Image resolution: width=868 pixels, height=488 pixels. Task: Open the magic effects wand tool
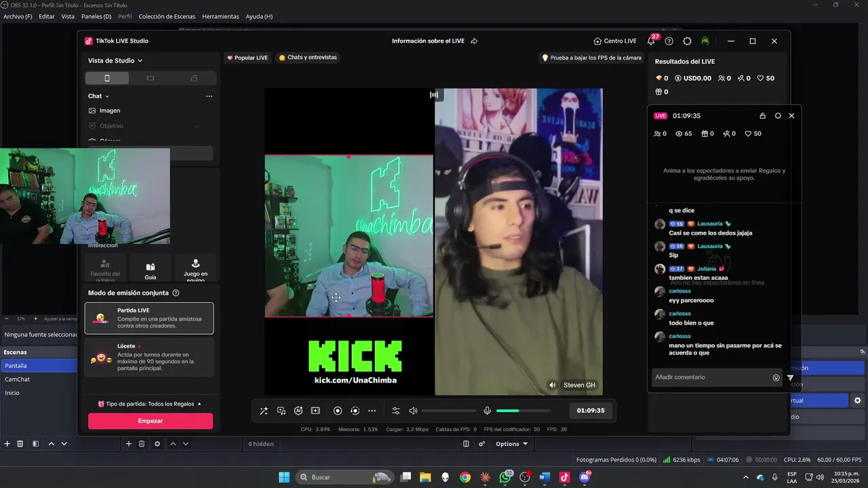point(264,411)
